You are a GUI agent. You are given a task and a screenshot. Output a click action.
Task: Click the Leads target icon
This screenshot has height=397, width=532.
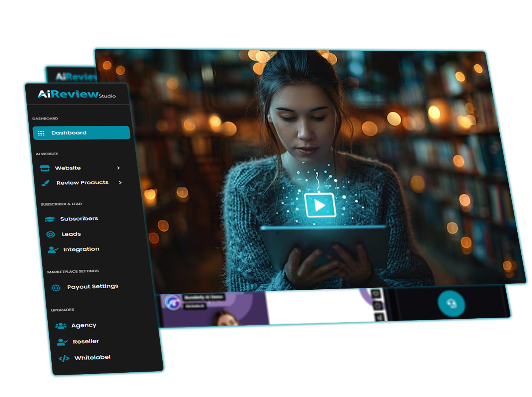[x=51, y=235]
